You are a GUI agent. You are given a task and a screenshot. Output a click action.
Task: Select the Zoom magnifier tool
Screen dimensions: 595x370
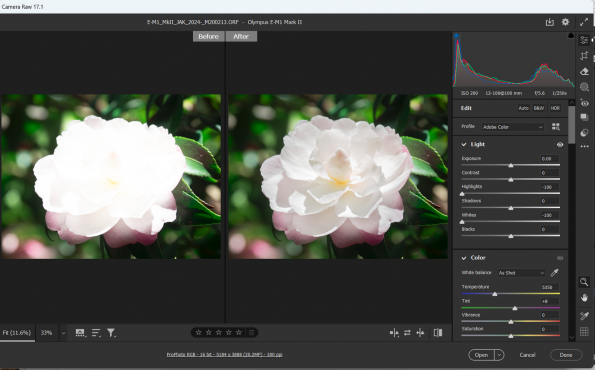(584, 282)
